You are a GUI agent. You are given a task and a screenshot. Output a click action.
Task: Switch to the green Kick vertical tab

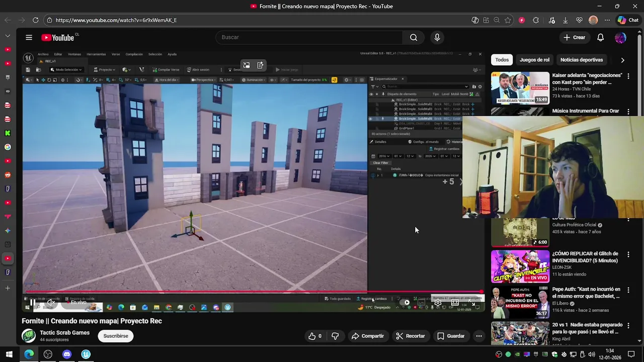[x=8, y=133]
